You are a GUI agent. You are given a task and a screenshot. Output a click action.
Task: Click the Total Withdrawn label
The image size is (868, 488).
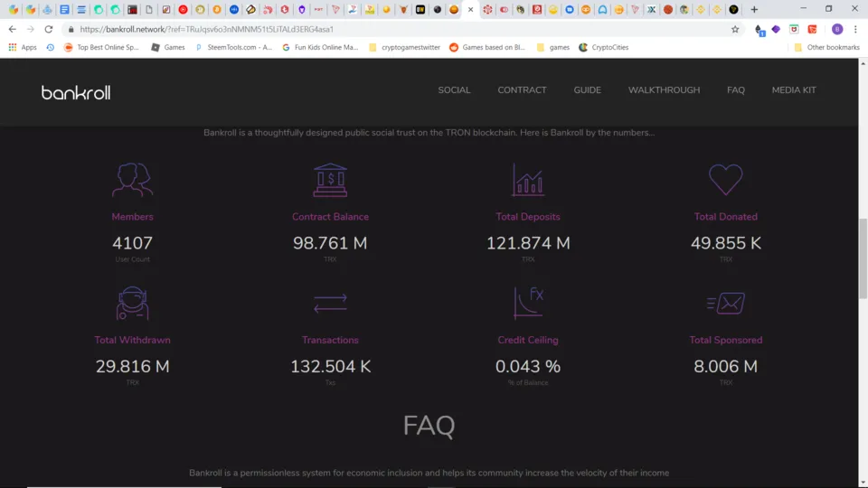132,341
